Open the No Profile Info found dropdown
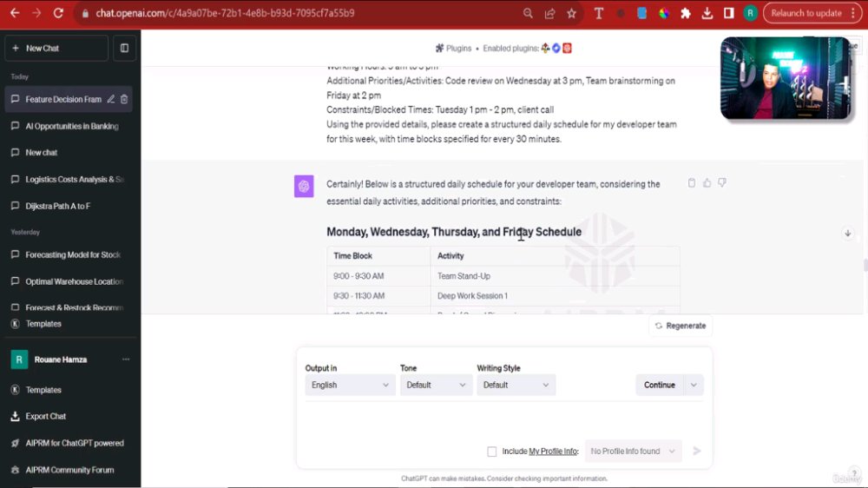 pos(633,452)
